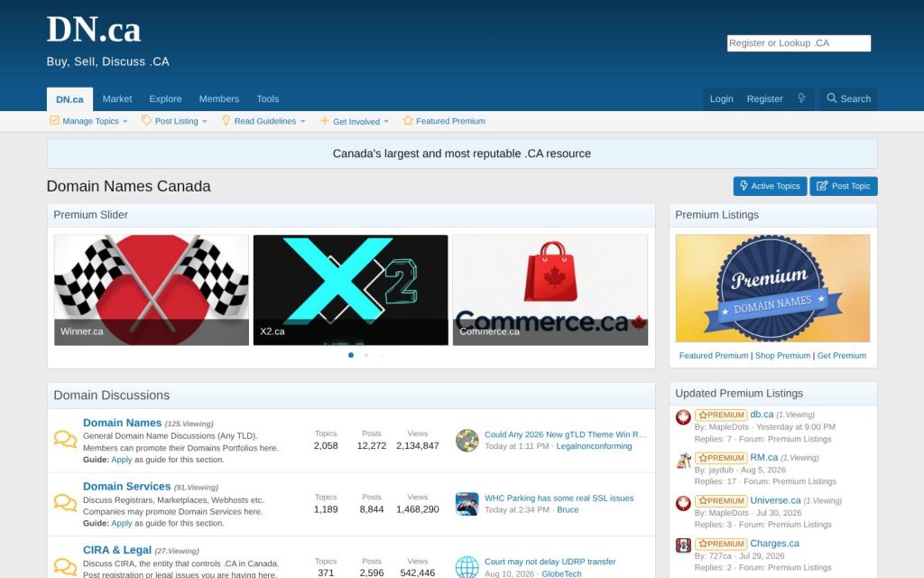The image size is (924, 578).
Task: Open the Get Premium link
Action: pyautogui.click(x=842, y=356)
